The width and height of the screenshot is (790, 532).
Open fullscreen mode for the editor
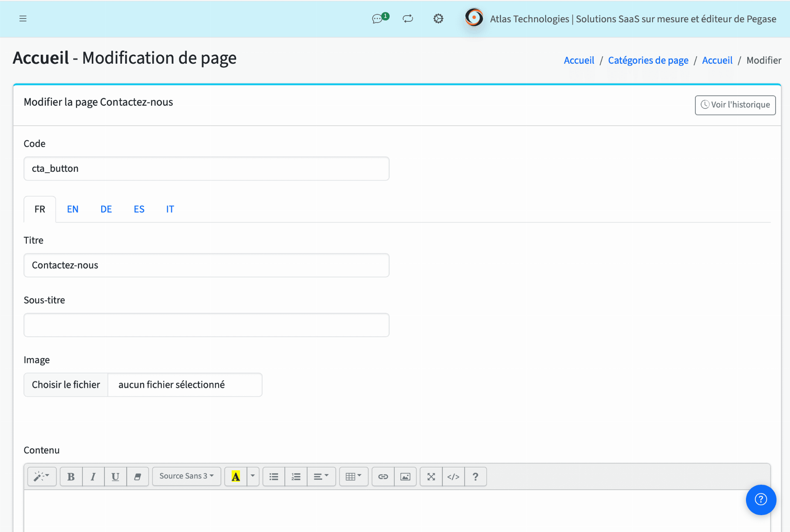(x=431, y=476)
